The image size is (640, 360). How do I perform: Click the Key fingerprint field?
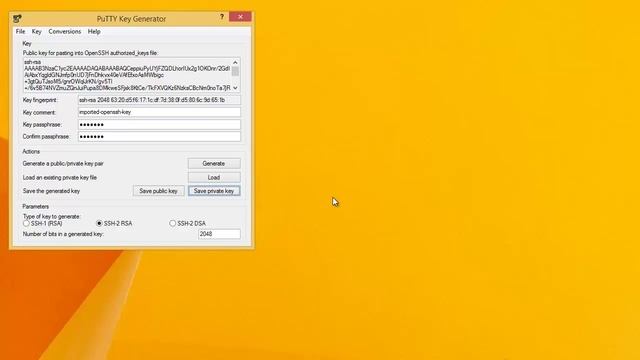click(159, 100)
